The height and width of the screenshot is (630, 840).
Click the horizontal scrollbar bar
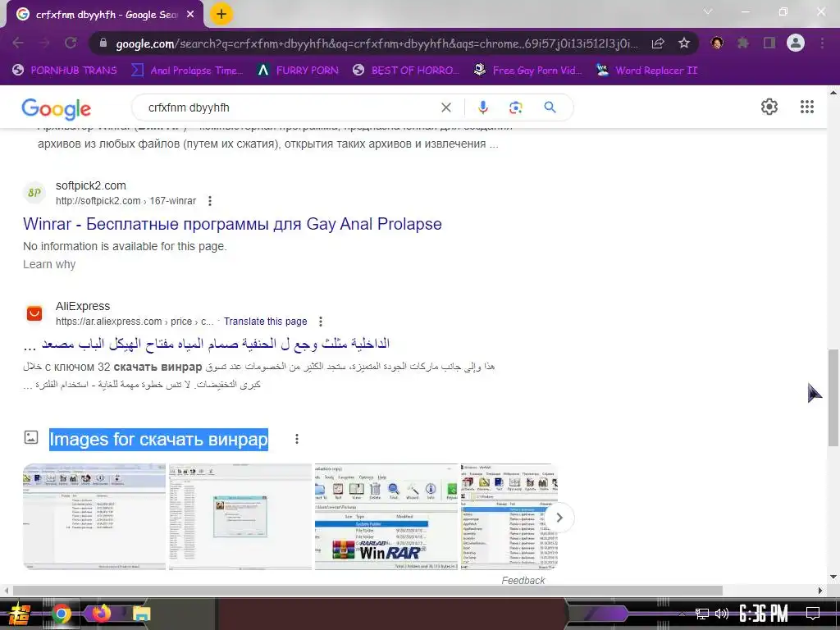[x=367, y=591]
